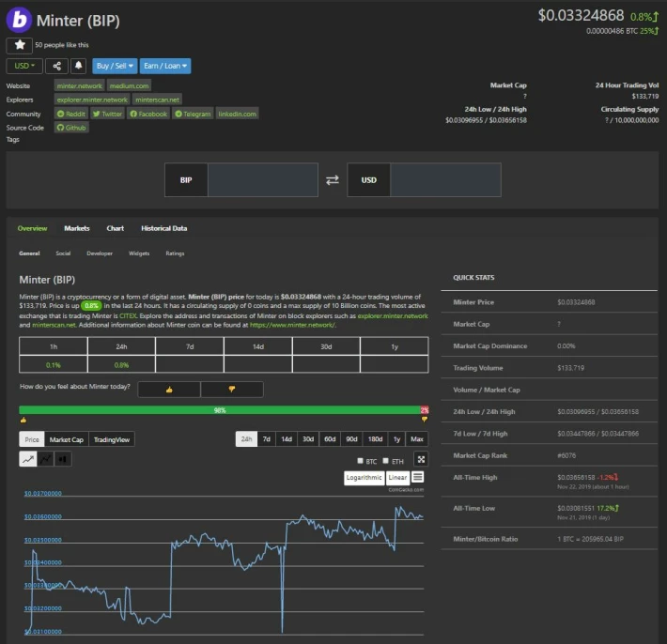
Task: Click the '50 people like this' text
Action: click(62, 45)
